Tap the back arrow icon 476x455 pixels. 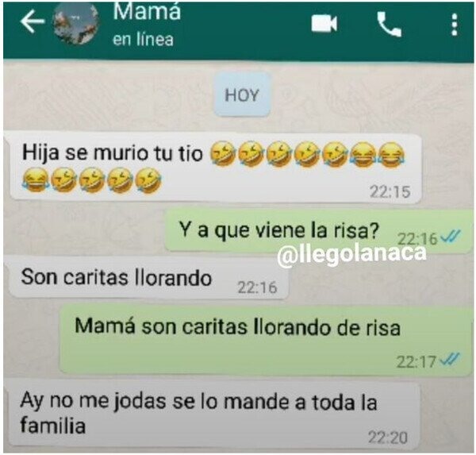point(33,21)
